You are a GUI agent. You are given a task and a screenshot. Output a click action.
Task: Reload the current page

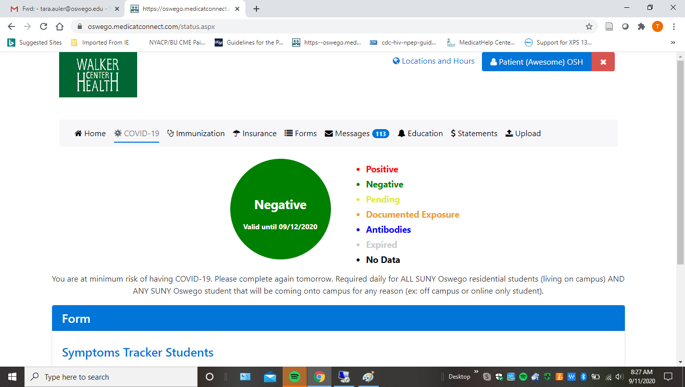(43, 27)
